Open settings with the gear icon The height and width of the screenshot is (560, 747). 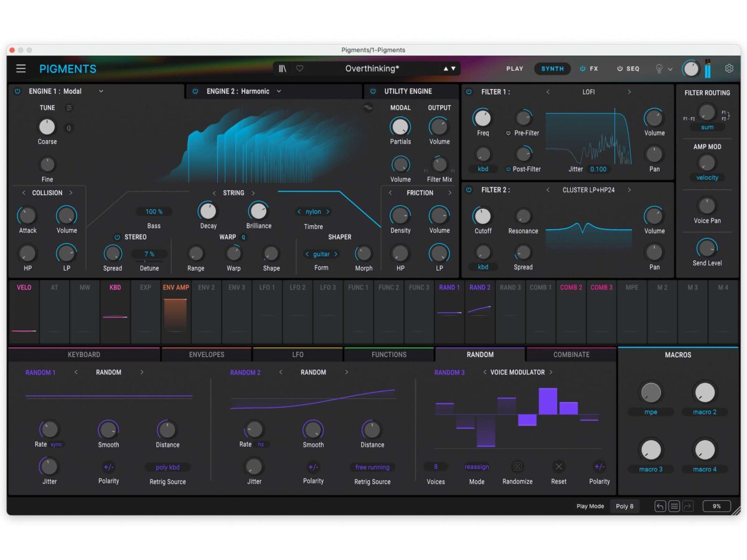729,68
